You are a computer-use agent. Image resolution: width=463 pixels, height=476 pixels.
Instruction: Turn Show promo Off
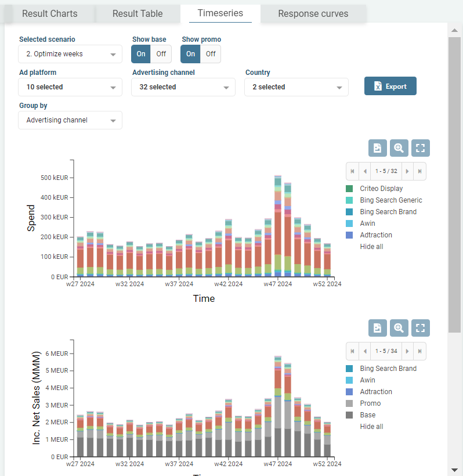(x=211, y=54)
